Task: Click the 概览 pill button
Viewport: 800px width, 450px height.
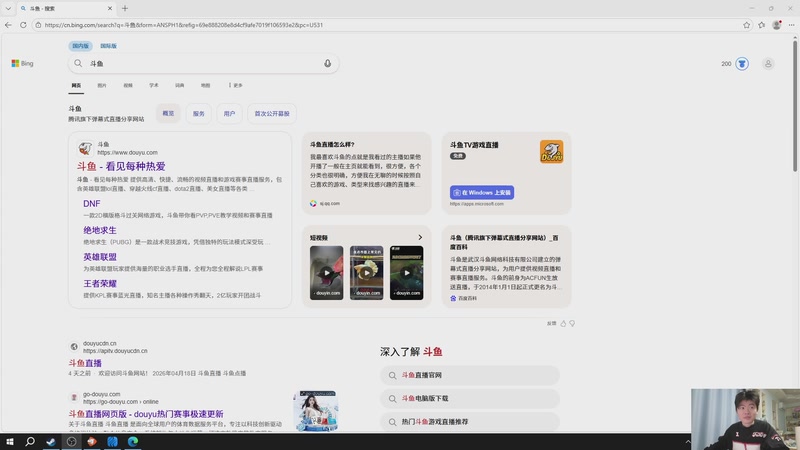Action: pyautogui.click(x=168, y=113)
